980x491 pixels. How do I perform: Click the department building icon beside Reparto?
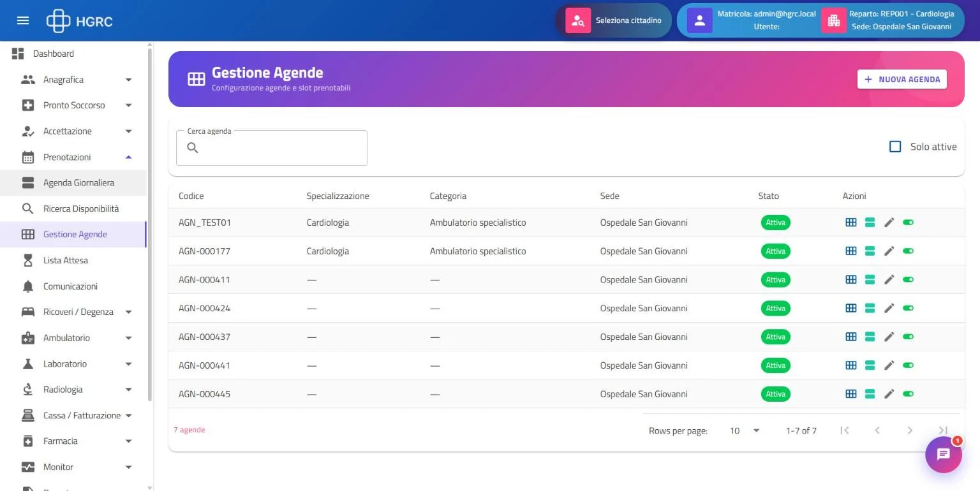[x=833, y=20]
